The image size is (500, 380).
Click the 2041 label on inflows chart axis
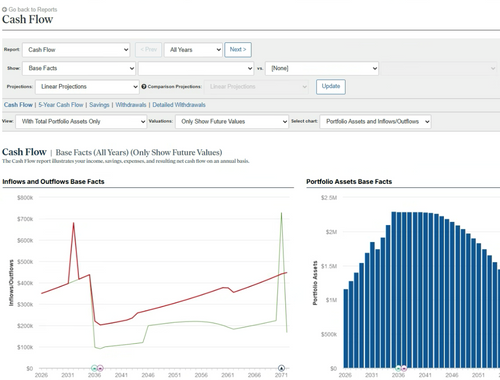tap(121, 375)
